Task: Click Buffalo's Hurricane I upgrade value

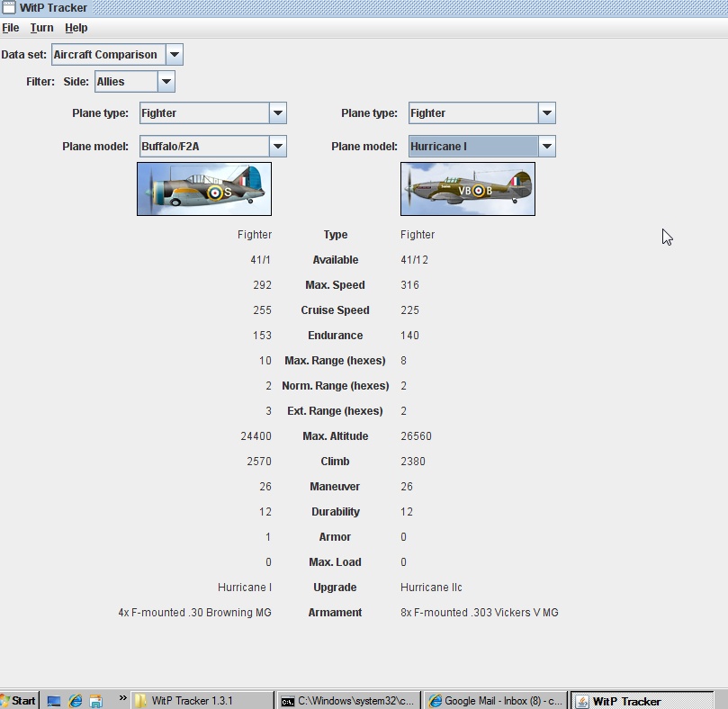Action: (x=245, y=588)
